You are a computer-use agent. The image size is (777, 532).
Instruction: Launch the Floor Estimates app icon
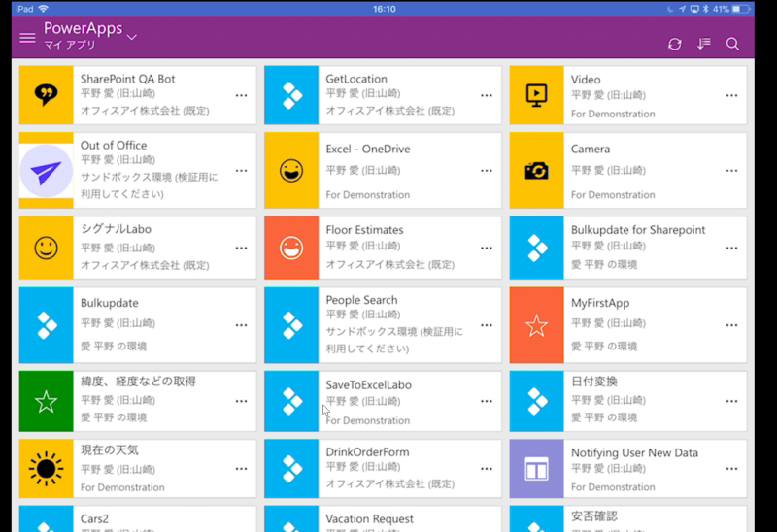[x=291, y=248]
